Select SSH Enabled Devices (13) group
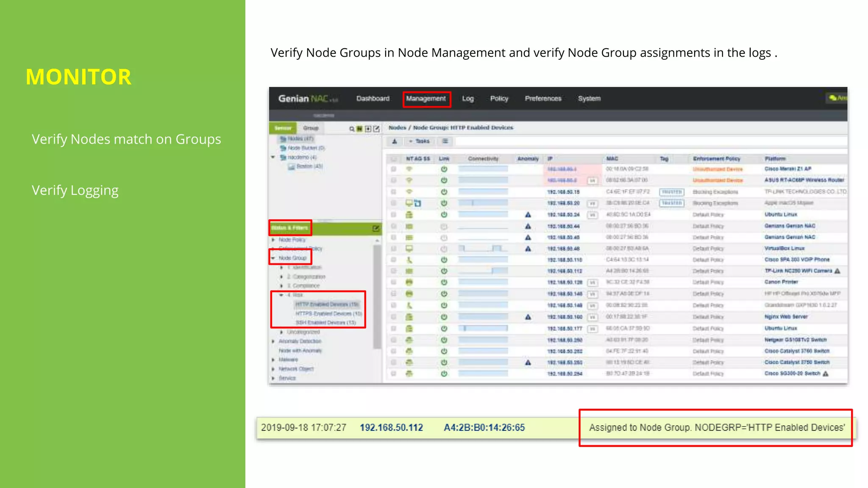Image resolution: width=868 pixels, height=488 pixels. pos(325,323)
